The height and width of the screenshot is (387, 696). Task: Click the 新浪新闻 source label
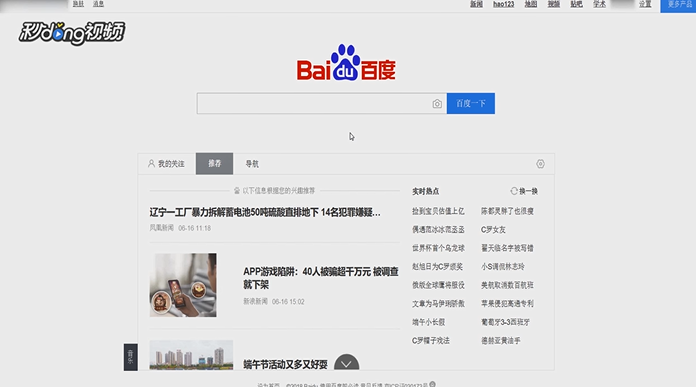point(255,301)
